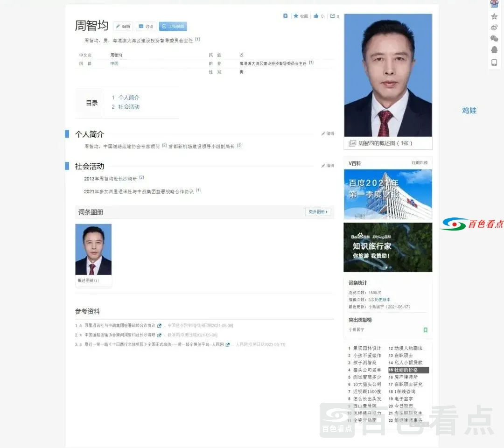Open the 历史版本 history versions link
The height and width of the screenshot is (448, 504).
coord(383,300)
